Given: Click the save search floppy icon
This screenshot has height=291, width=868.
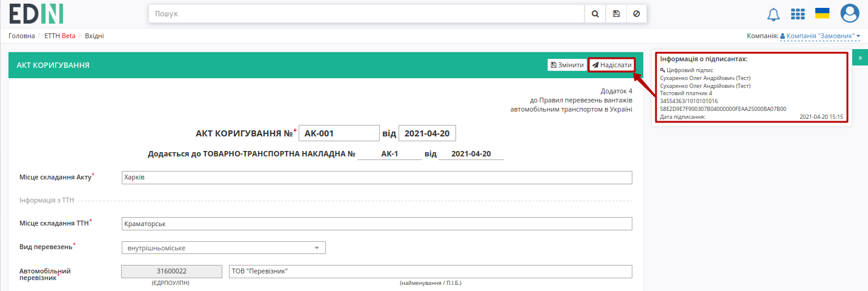Looking at the screenshot, I should pyautogui.click(x=616, y=13).
